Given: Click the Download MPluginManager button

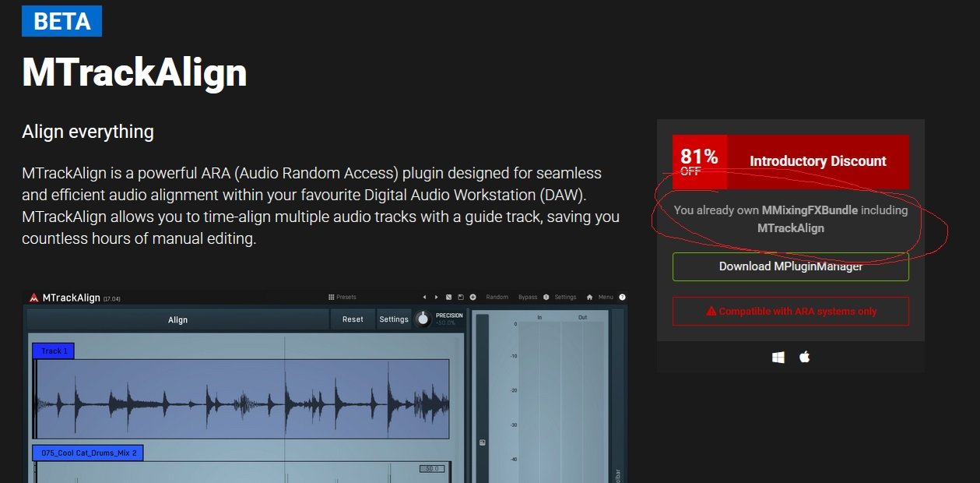Looking at the screenshot, I should click(x=790, y=266).
